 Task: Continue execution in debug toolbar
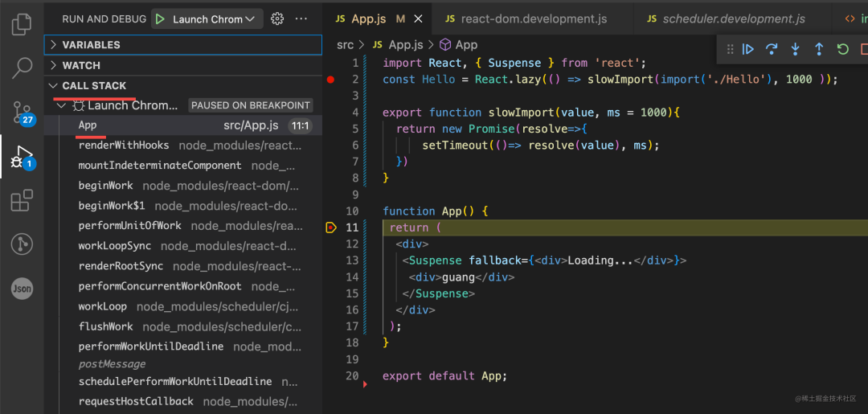click(x=748, y=49)
